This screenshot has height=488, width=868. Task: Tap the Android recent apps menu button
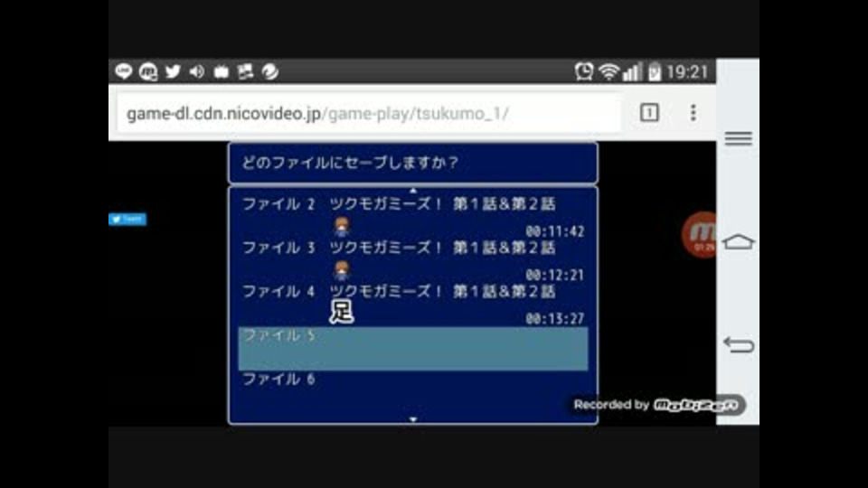point(739,138)
